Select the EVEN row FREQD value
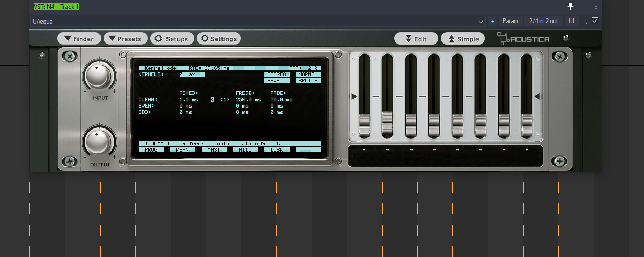This screenshot has height=257, width=644. coord(242,106)
